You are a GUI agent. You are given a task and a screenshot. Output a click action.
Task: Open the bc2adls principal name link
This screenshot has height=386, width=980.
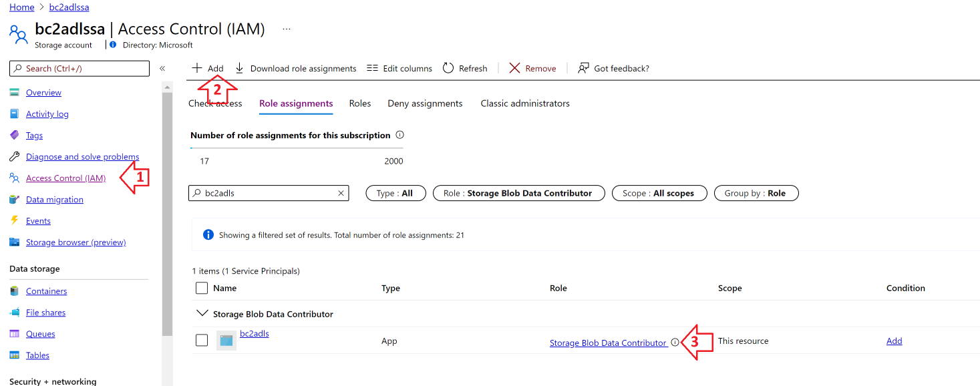coord(255,333)
